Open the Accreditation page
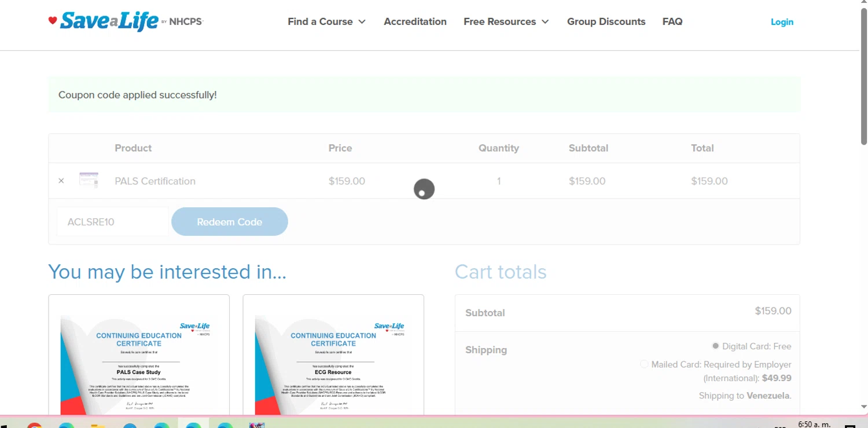The image size is (868, 428). point(415,21)
